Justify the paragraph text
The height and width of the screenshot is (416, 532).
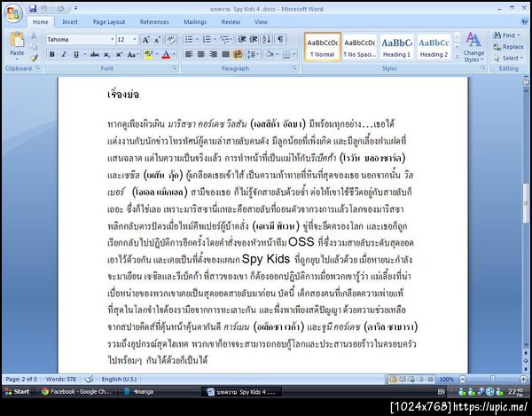(x=225, y=54)
